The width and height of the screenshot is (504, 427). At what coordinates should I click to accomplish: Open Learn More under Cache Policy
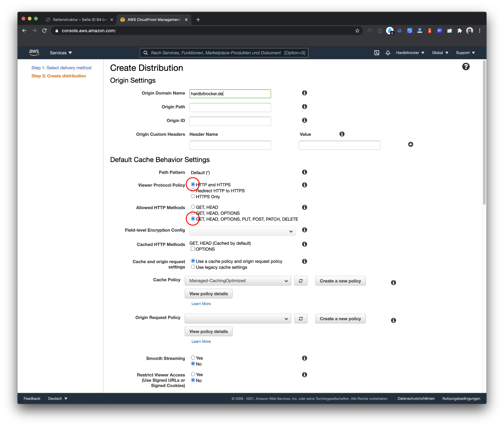click(201, 304)
